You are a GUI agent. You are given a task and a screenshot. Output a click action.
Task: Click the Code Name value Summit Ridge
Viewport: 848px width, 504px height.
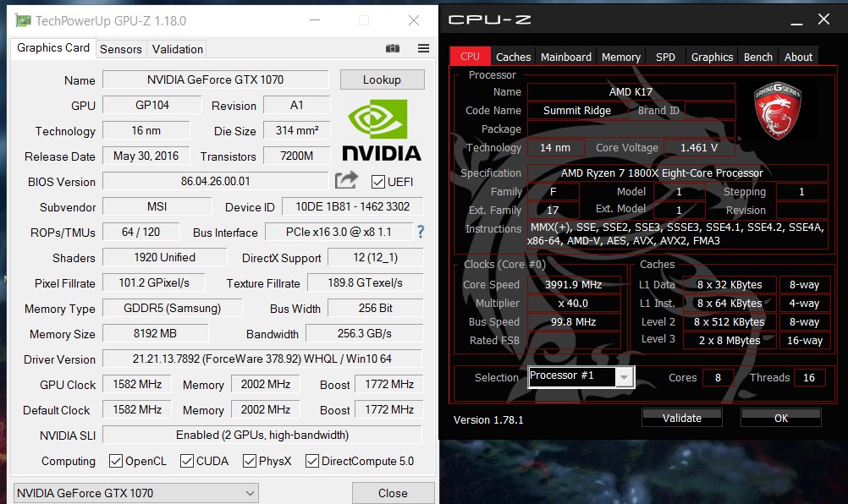(x=577, y=110)
